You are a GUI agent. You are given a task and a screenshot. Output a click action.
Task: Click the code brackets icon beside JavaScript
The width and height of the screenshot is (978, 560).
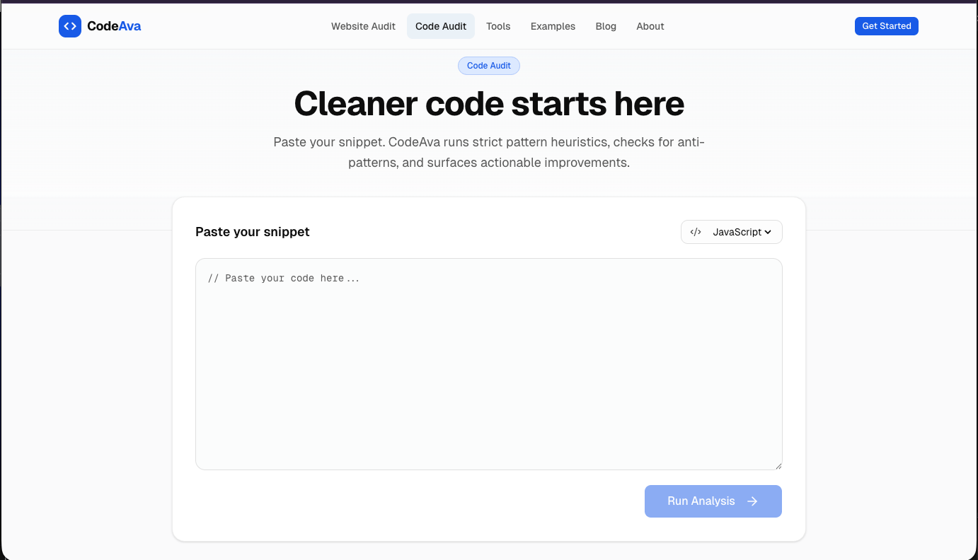[x=697, y=231]
